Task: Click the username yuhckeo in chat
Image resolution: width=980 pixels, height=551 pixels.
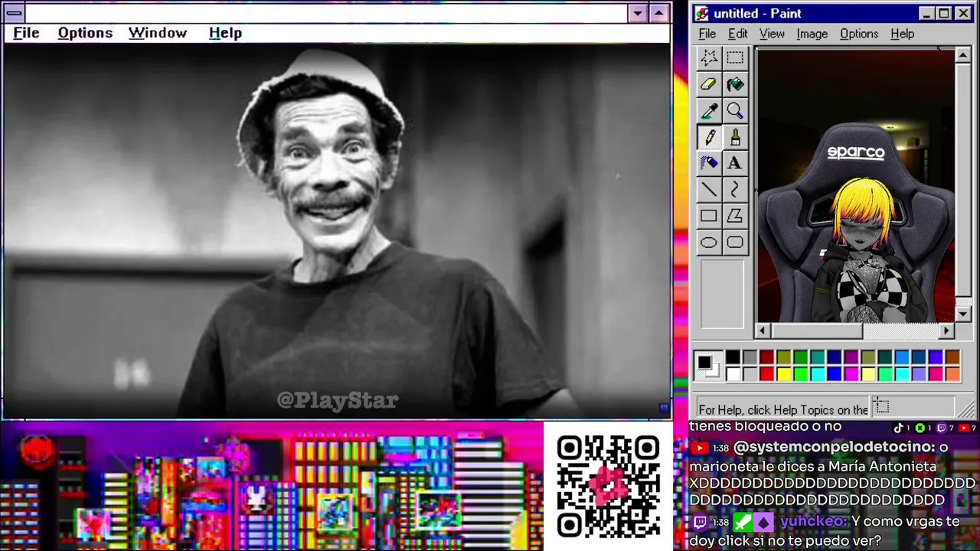Action: point(813,521)
